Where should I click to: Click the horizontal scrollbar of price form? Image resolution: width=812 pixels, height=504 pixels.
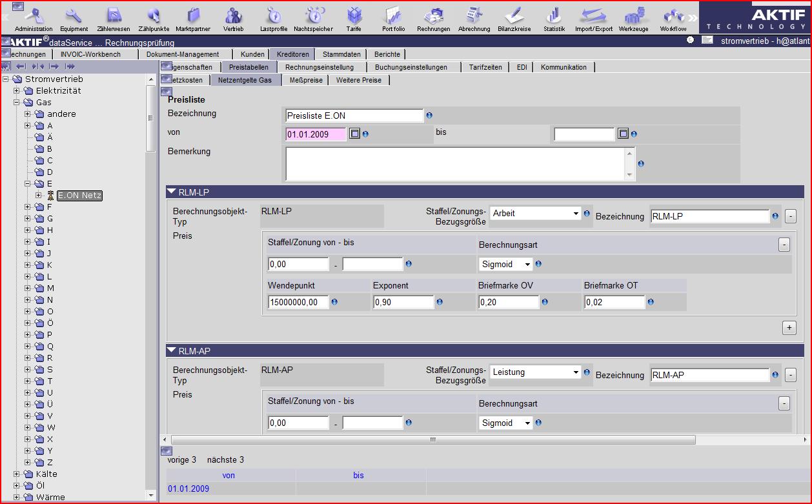pyautogui.click(x=432, y=439)
